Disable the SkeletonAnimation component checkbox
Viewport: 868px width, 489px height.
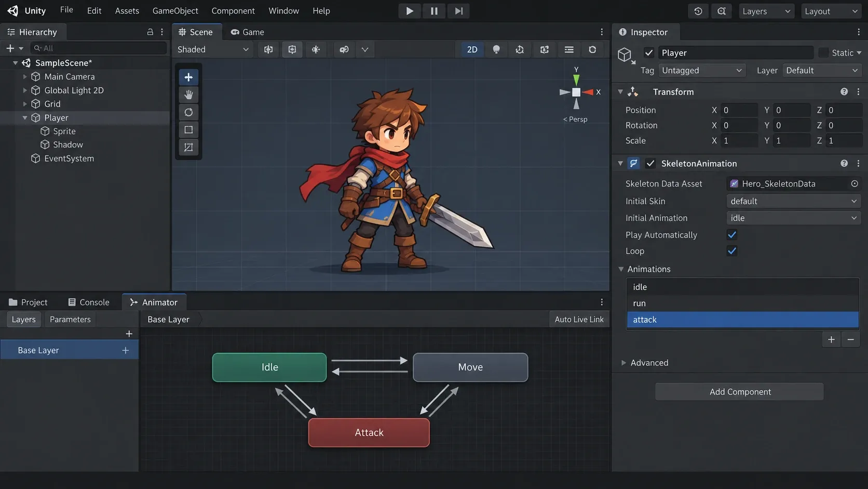coord(650,163)
